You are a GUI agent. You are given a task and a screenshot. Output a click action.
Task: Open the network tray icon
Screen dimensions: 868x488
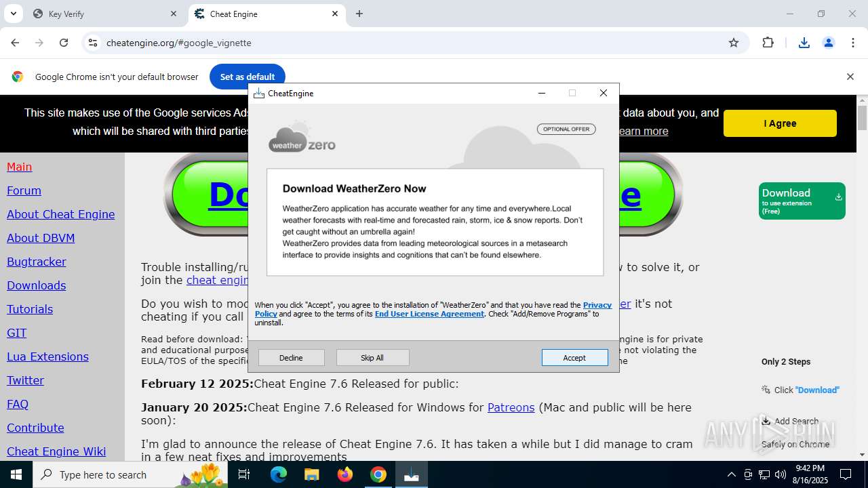click(x=764, y=474)
